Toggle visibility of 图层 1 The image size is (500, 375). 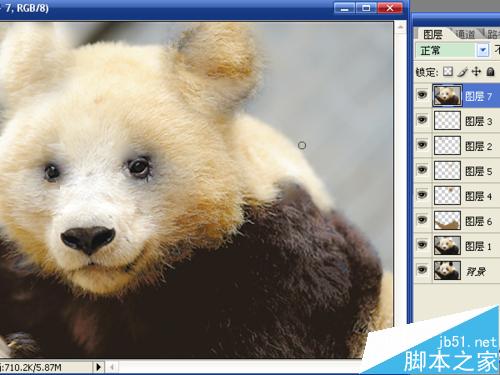click(x=422, y=245)
